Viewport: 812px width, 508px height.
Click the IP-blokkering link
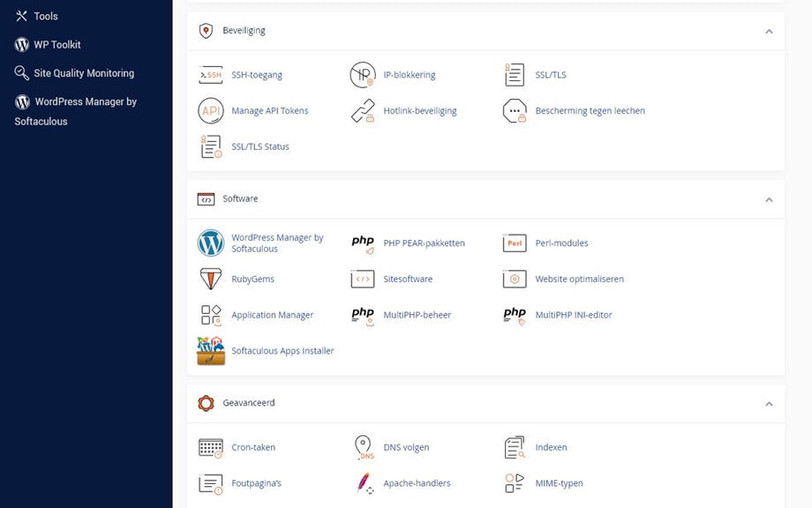410,75
